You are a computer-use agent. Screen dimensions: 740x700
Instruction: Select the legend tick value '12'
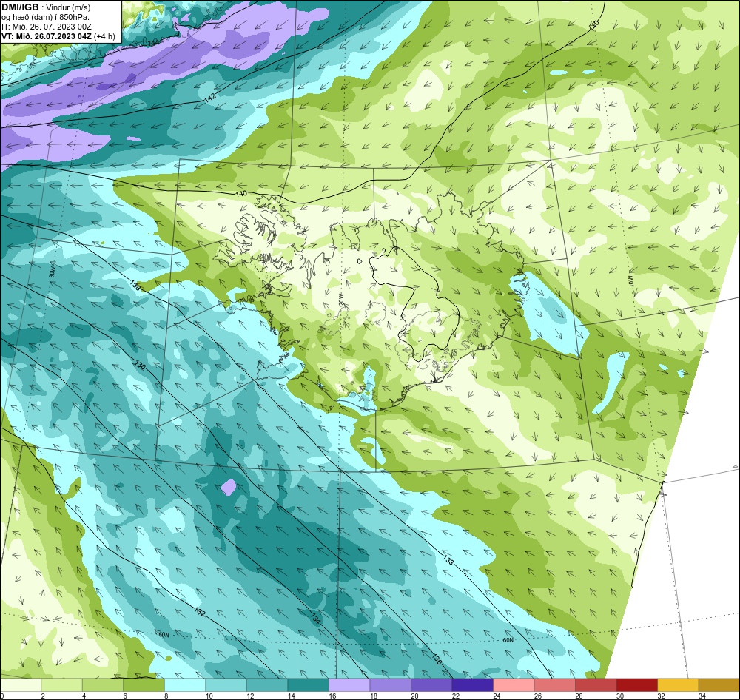pos(250,696)
